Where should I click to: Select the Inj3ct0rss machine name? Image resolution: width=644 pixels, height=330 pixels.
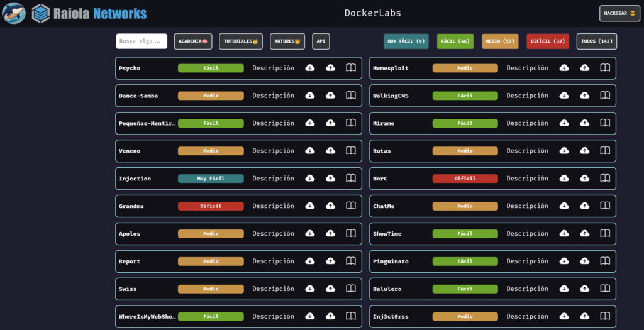[391, 316]
